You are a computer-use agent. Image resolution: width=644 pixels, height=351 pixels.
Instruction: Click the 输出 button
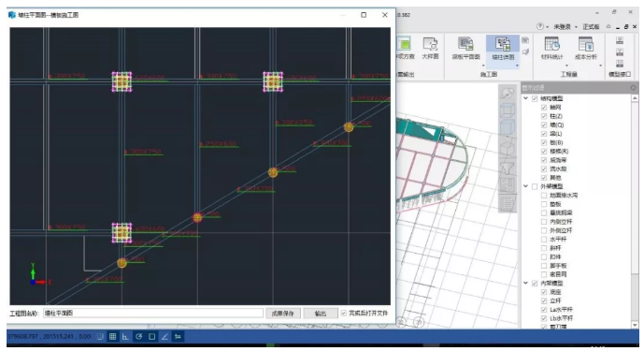pos(321,314)
